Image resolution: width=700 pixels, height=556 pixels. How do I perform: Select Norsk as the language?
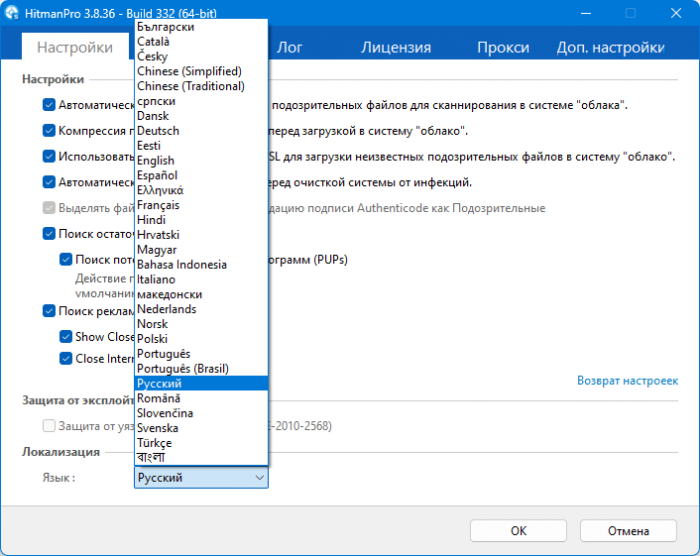pyautogui.click(x=201, y=324)
